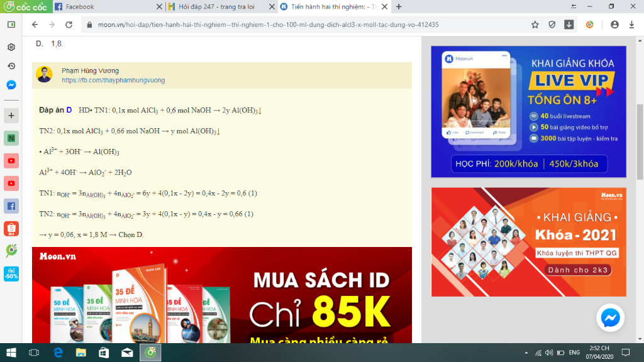
Task: Bookmark this page with the star icon
Action: [535, 25]
